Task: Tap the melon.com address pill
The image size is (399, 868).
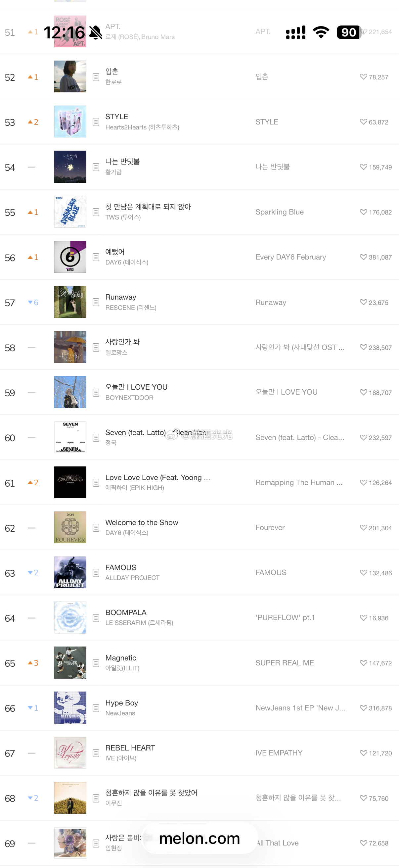Action: coord(200,839)
